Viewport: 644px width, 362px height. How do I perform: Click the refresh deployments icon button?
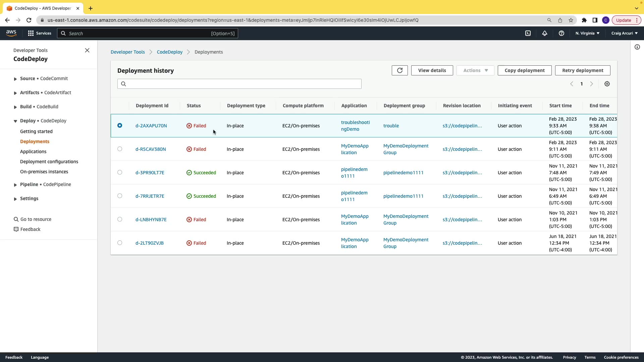pos(399,70)
